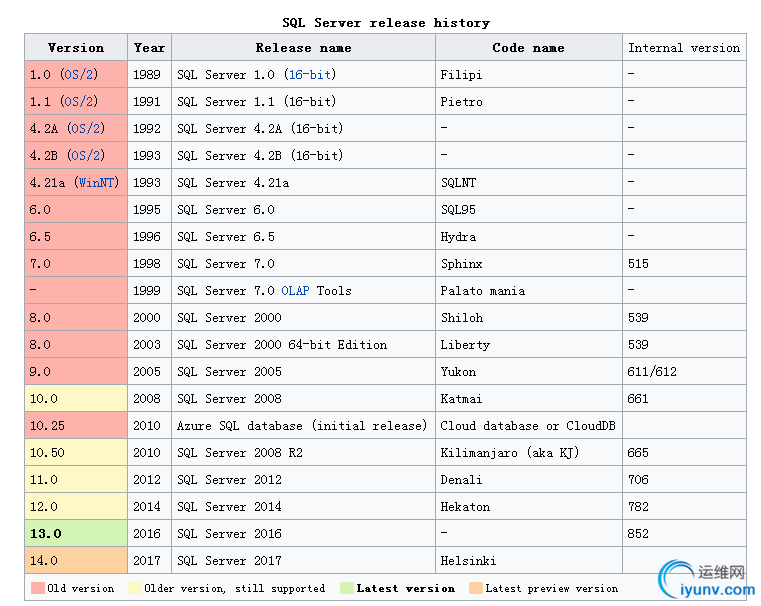Click the code name Sphinx

(x=461, y=263)
